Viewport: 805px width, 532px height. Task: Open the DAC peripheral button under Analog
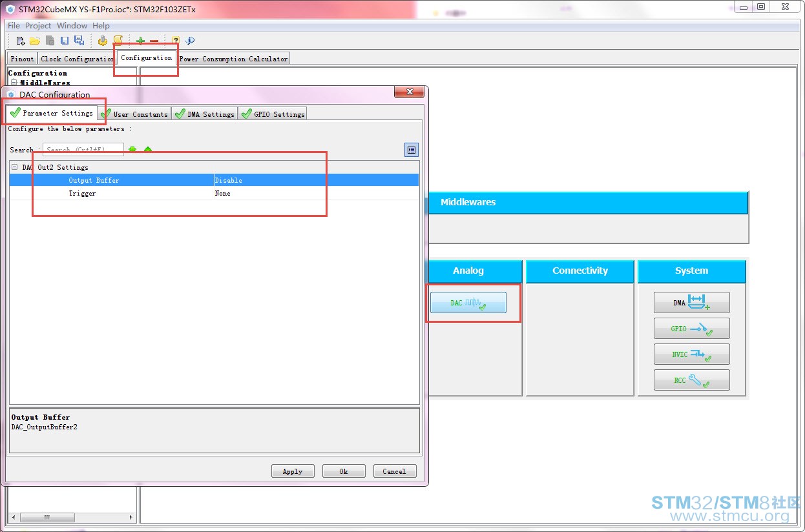pos(468,303)
